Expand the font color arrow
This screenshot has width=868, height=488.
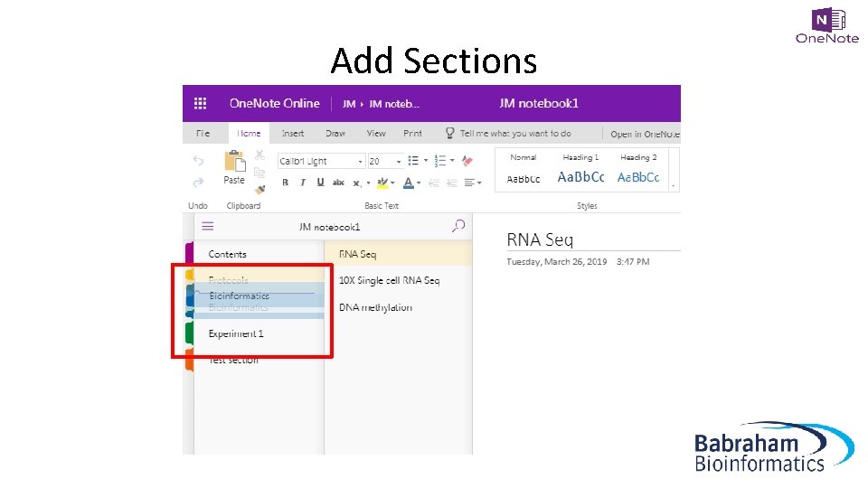click(x=419, y=183)
